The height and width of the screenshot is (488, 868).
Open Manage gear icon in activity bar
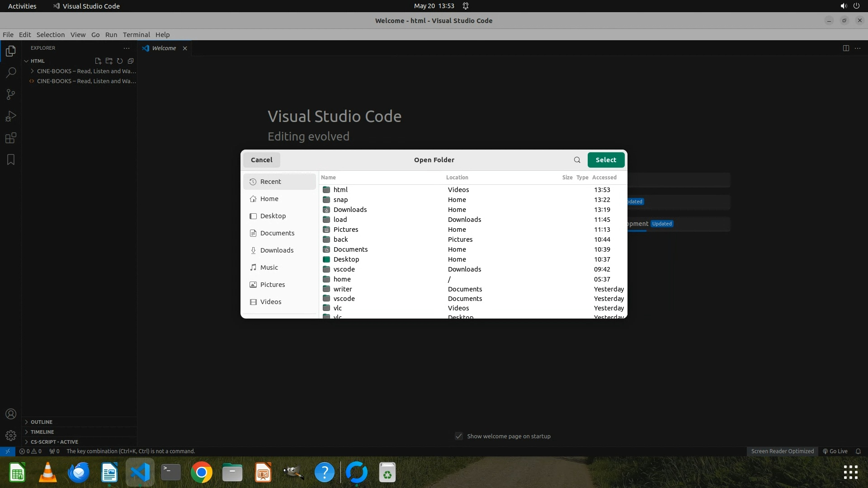(x=11, y=436)
